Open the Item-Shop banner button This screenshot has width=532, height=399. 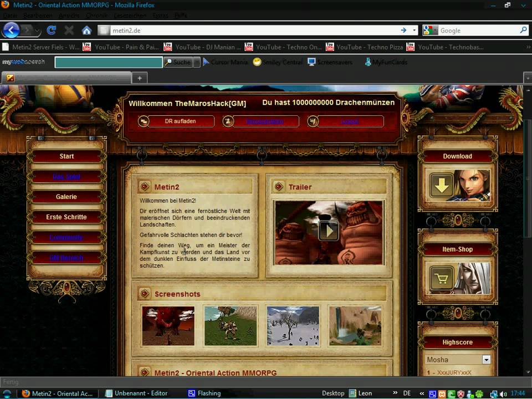click(x=457, y=249)
